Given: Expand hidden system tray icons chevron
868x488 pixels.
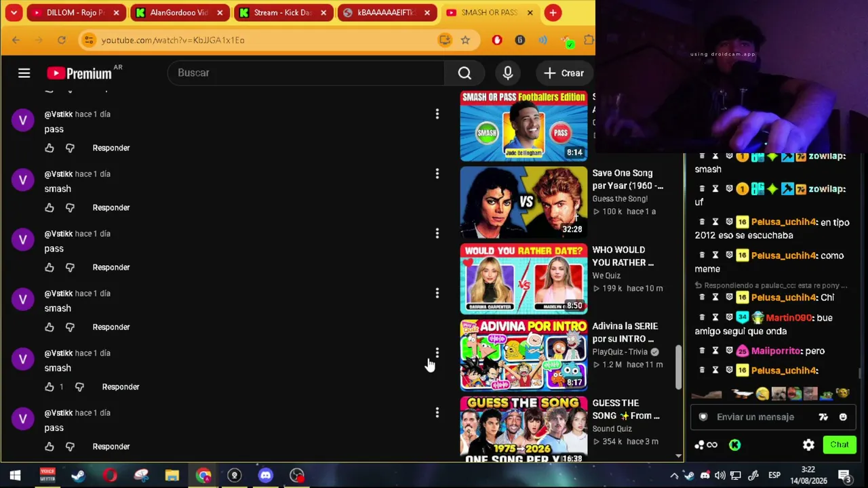Looking at the screenshot, I should point(674,475).
